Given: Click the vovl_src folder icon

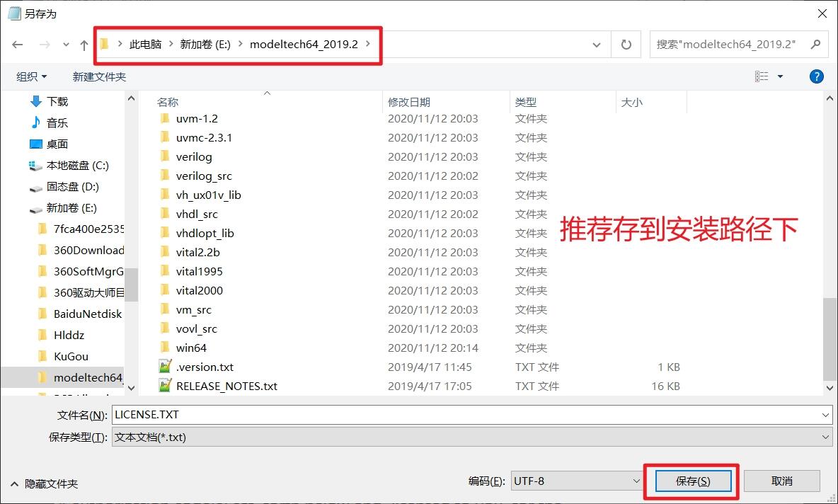Looking at the screenshot, I should (165, 328).
